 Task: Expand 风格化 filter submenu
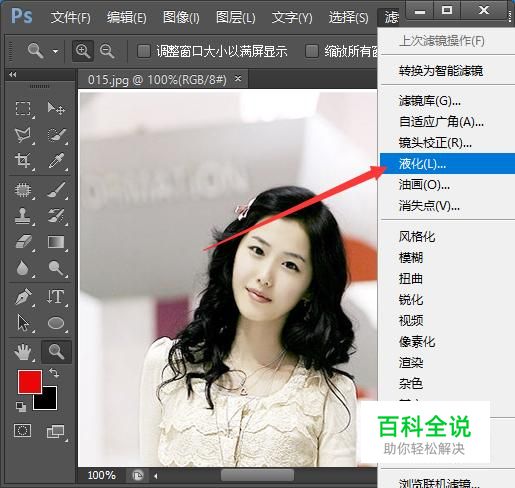(447, 237)
